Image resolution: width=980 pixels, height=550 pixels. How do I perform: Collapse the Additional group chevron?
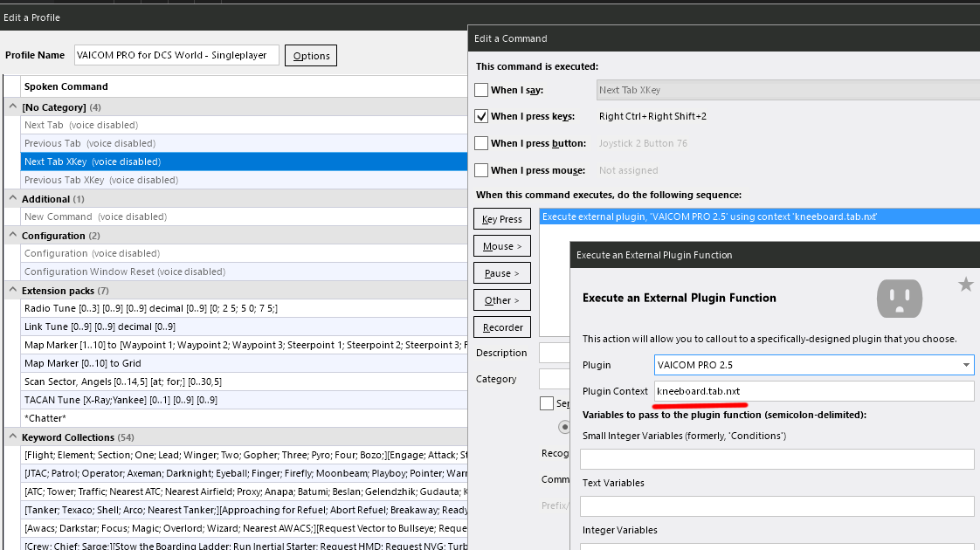click(12, 198)
